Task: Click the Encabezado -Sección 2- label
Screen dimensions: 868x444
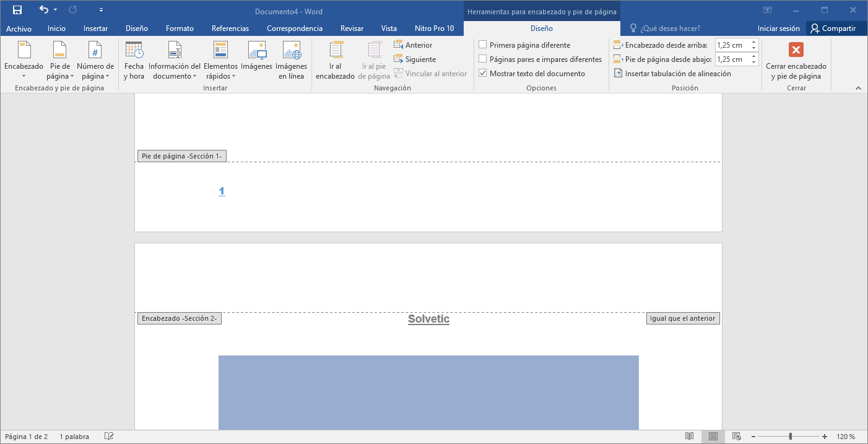Action: [180, 318]
